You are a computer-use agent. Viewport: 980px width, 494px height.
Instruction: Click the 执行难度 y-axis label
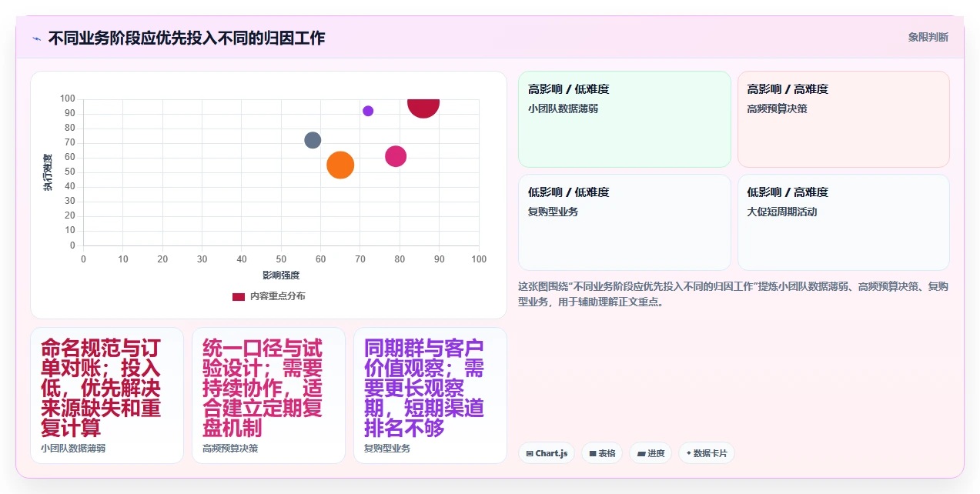pos(48,172)
